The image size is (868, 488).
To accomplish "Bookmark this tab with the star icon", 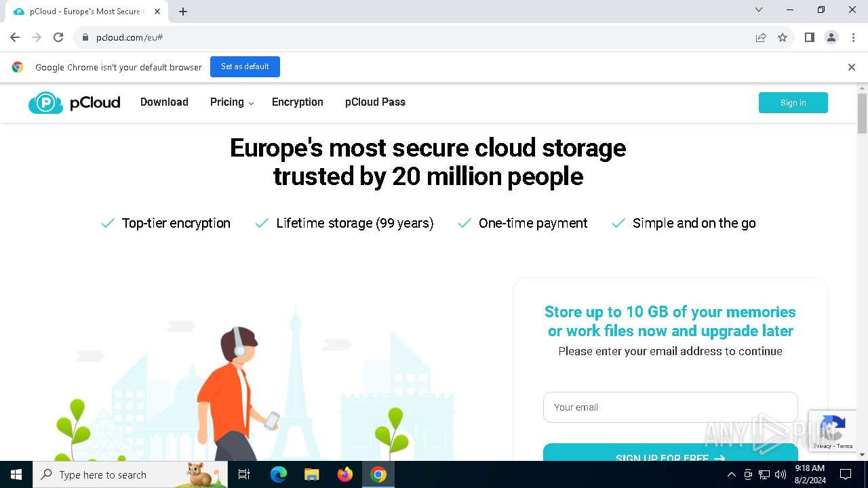I will [x=783, y=37].
